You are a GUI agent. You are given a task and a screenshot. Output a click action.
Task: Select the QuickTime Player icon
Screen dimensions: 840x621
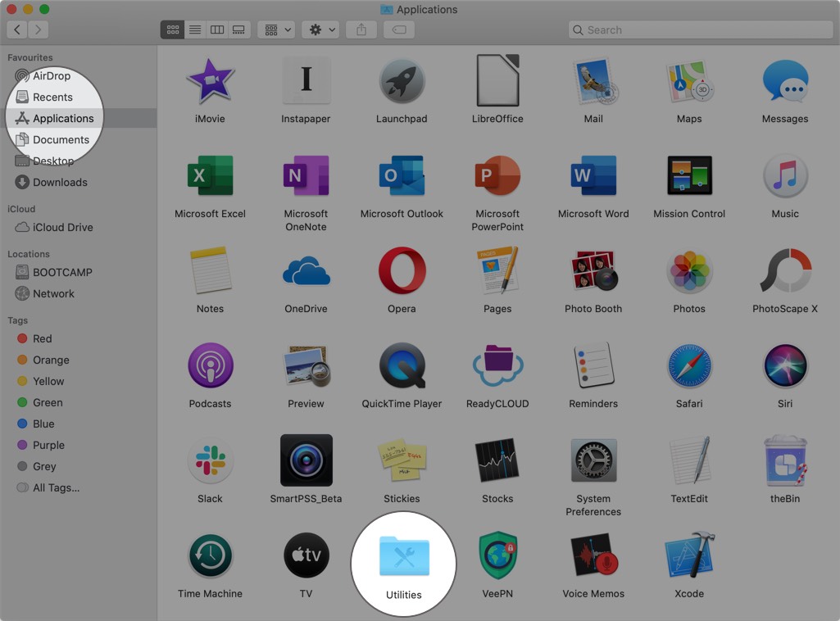(402, 365)
